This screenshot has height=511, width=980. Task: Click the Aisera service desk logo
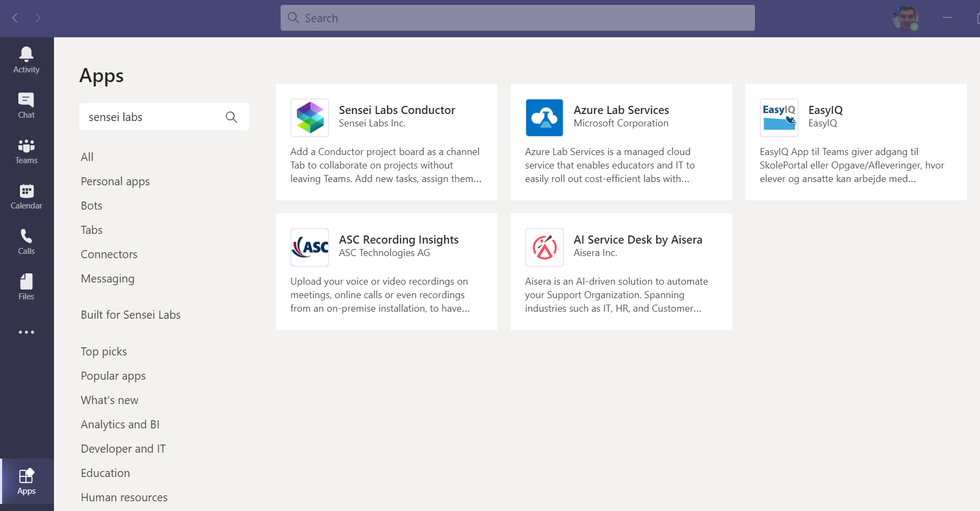(x=545, y=247)
